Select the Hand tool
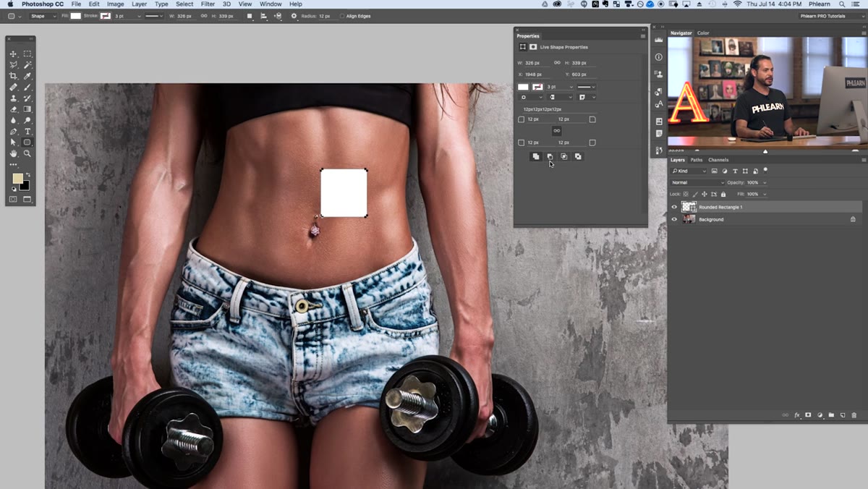Screen dimensions: 868x489 tap(13, 153)
